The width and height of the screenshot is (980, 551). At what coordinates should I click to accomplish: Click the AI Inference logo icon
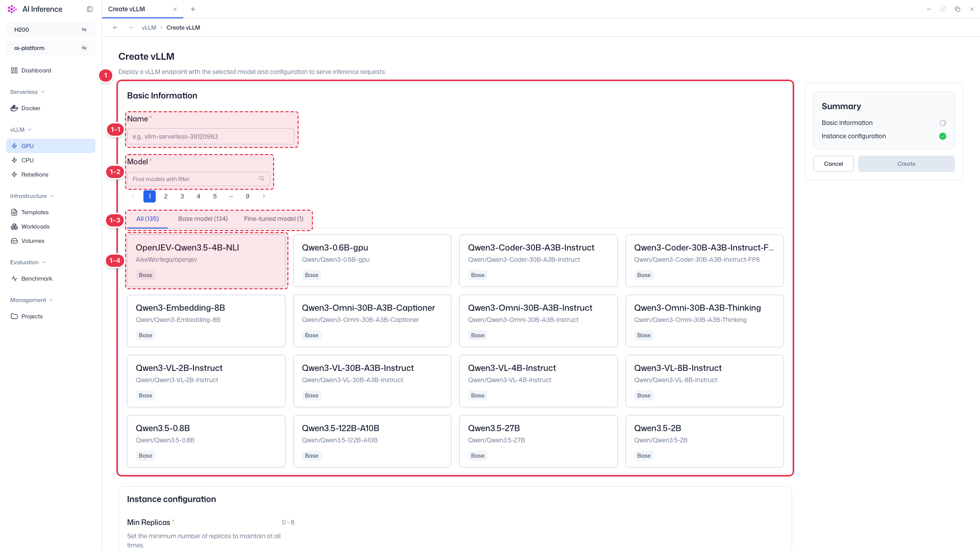click(x=12, y=9)
